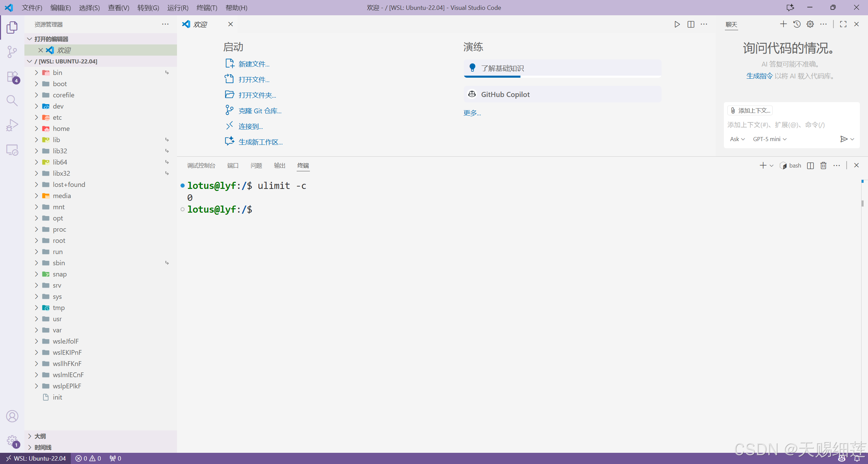This screenshot has width=868, height=464.
Task: Split the terminal panel
Action: coord(810,166)
